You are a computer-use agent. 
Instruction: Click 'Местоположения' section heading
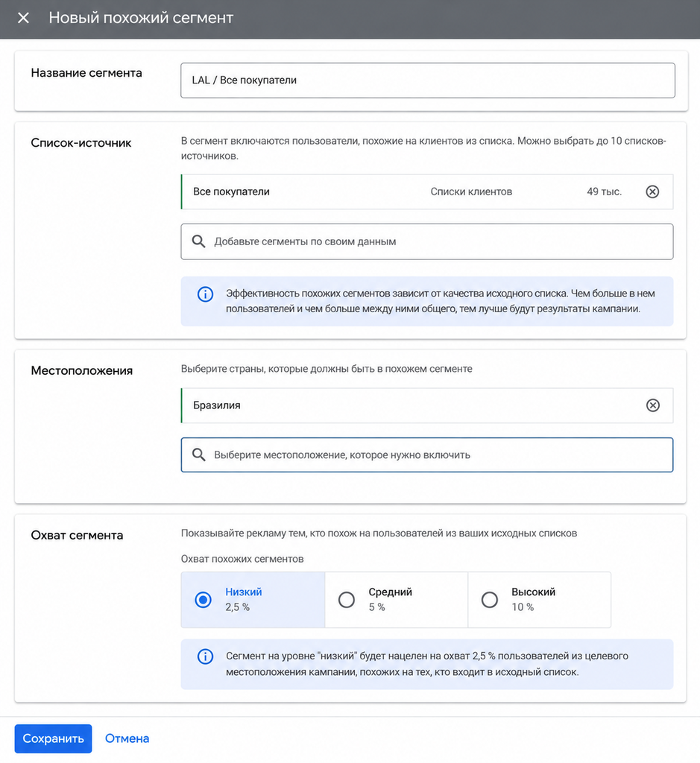(82, 371)
